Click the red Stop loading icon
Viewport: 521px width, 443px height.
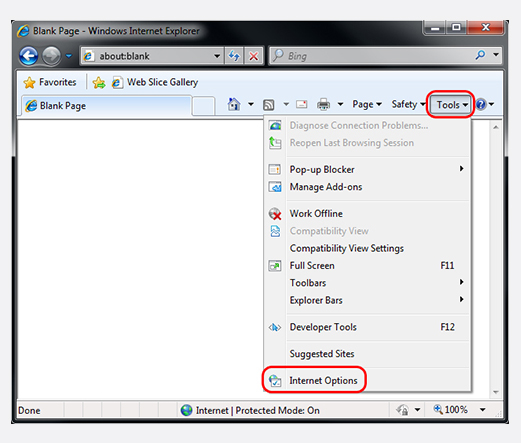(x=253, y=56)
